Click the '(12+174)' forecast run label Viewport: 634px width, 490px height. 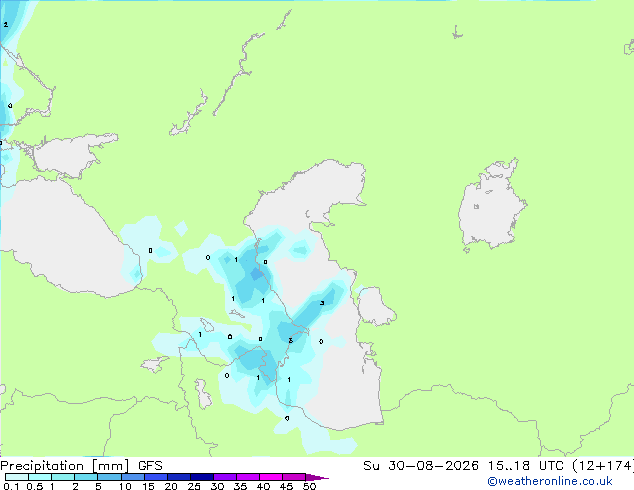(603, 466)
